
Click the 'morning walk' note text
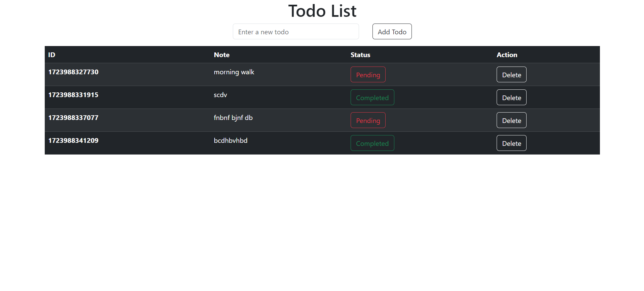[234, 72]
